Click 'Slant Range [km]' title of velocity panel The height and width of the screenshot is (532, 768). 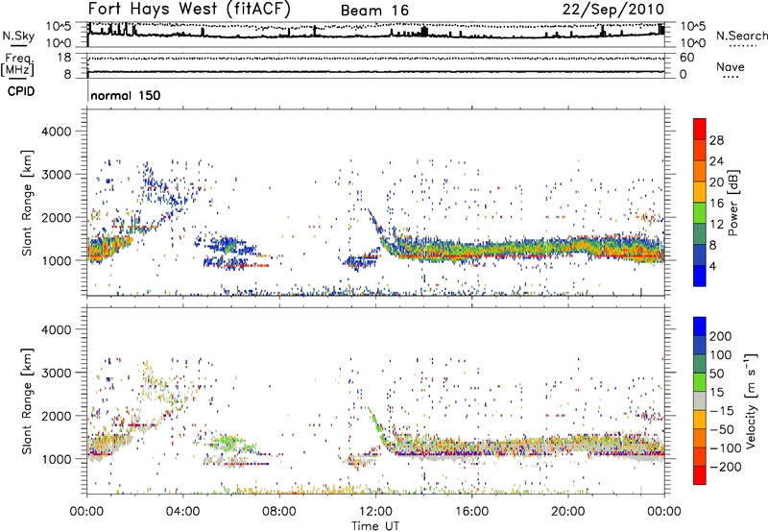(27, 400)
